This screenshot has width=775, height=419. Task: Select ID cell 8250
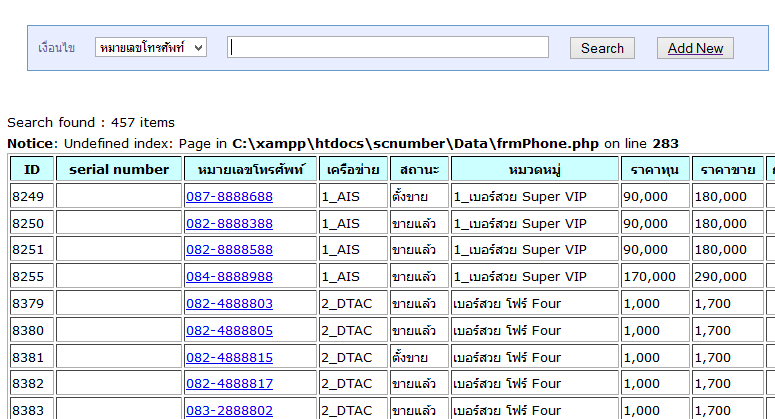[32, 223]
